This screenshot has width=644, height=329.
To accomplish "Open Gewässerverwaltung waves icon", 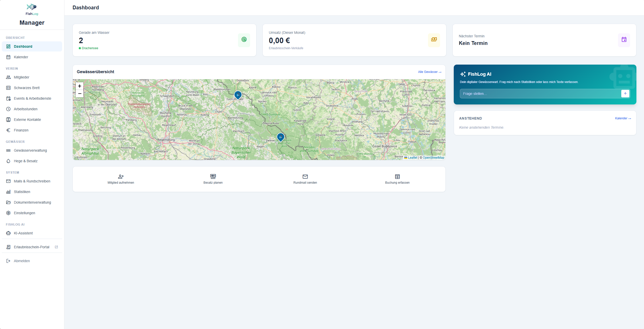I will pyautogui.click(x=8, y=150).
